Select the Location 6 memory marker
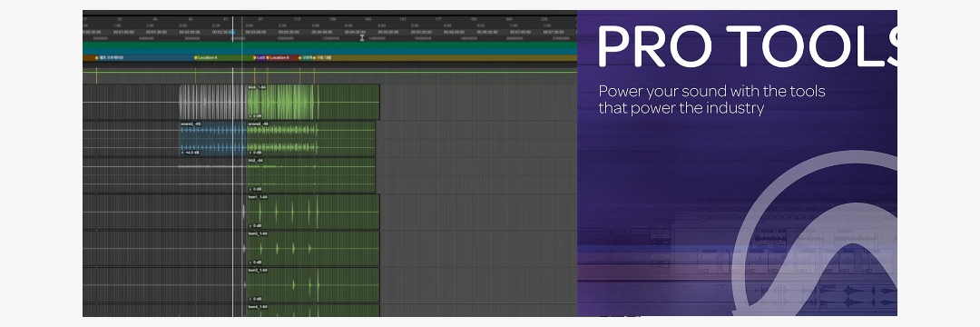The width and height of the screenshot is (980, 327). click(278, 57)
